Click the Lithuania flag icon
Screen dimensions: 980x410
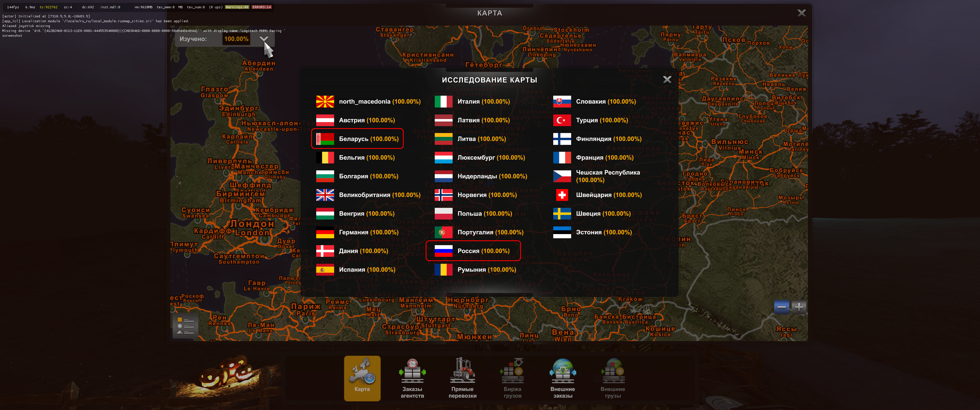pos(444,139)
